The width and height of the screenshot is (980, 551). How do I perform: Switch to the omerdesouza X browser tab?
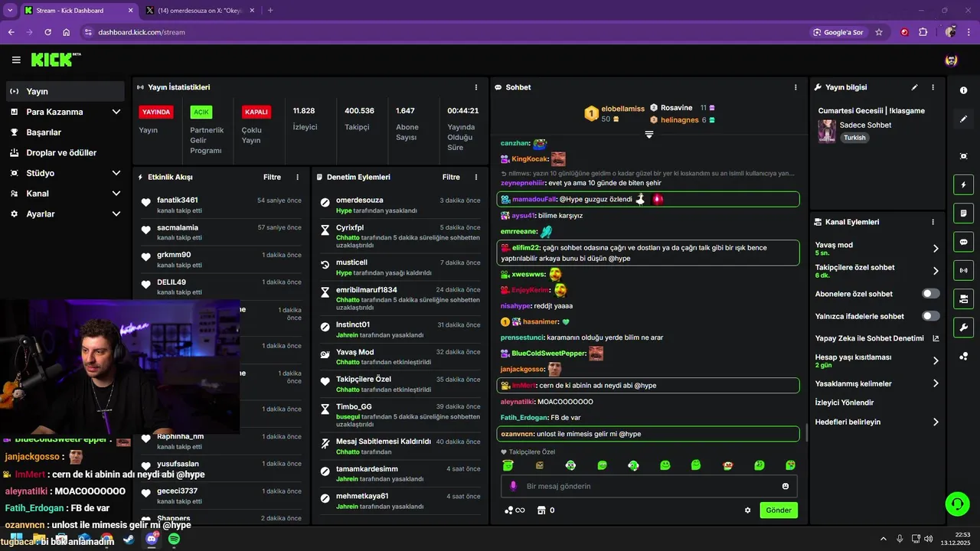pyautogui.click(x=199, y=11)
